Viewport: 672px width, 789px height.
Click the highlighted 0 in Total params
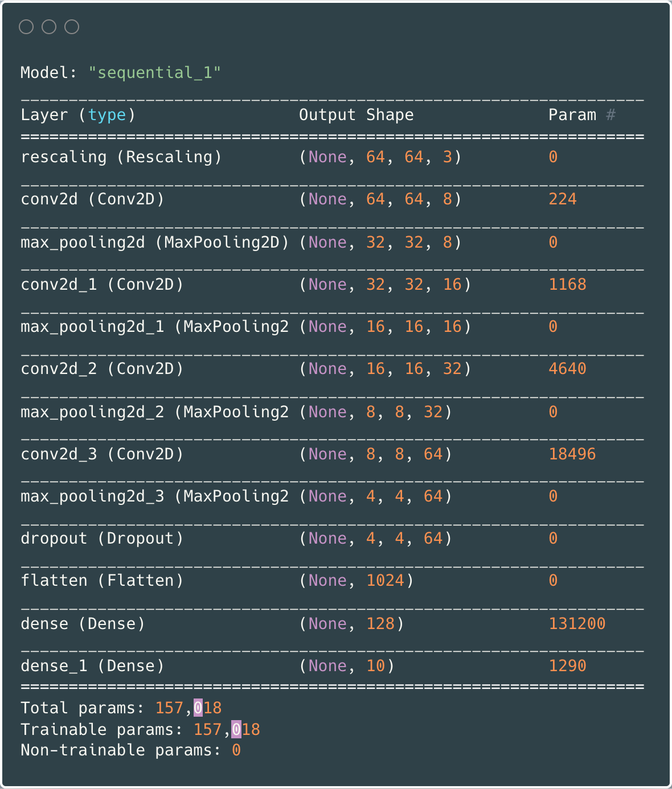[x=198, y=708]
